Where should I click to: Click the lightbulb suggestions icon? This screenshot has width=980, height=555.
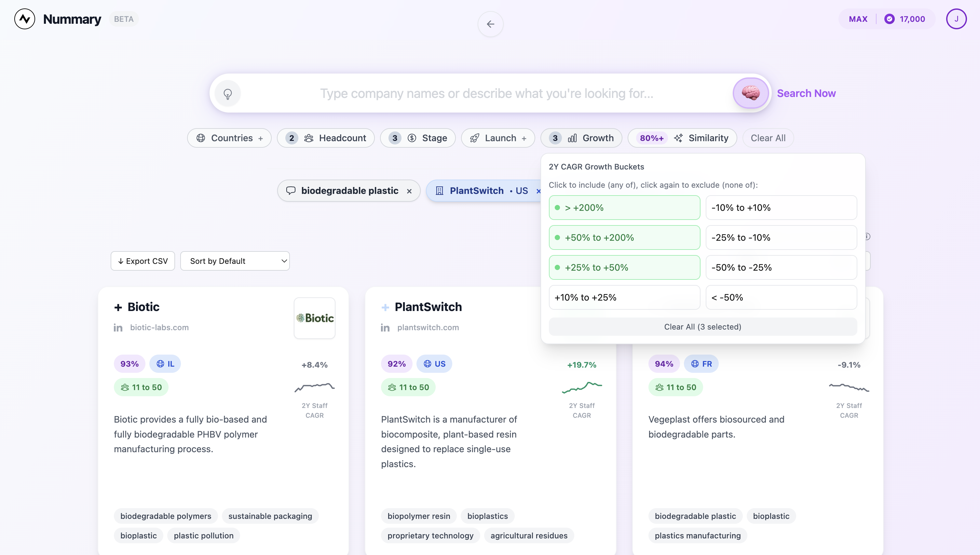[x=227, y=93]
